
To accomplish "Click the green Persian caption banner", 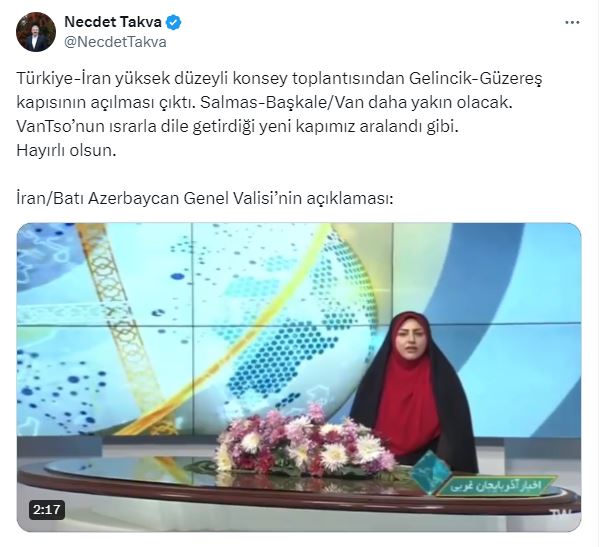I will [497, 486].
